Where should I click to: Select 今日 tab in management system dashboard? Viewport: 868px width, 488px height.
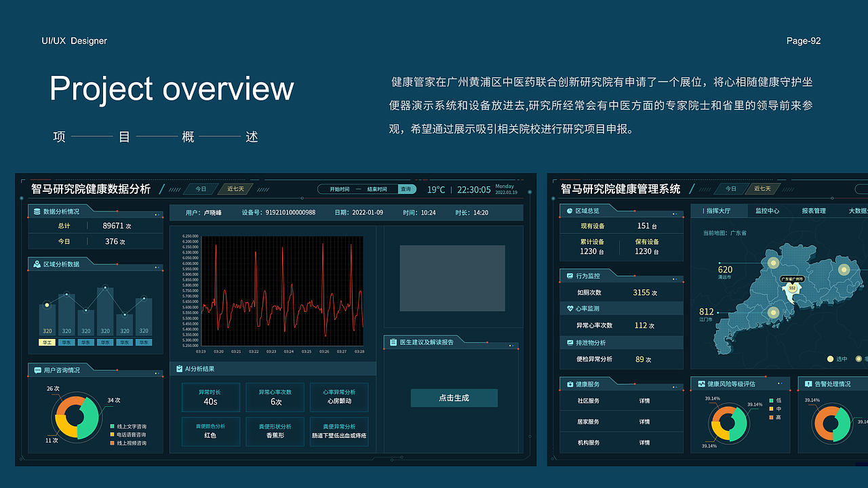(730, 189)
